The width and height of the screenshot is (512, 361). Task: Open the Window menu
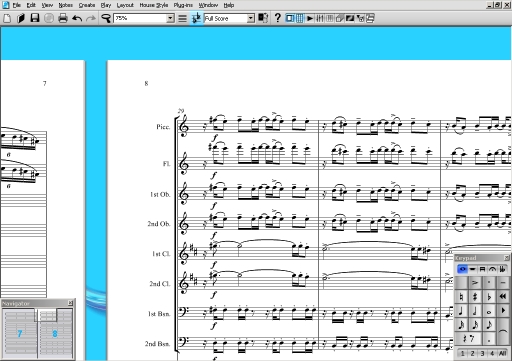[x=208, y=5]
